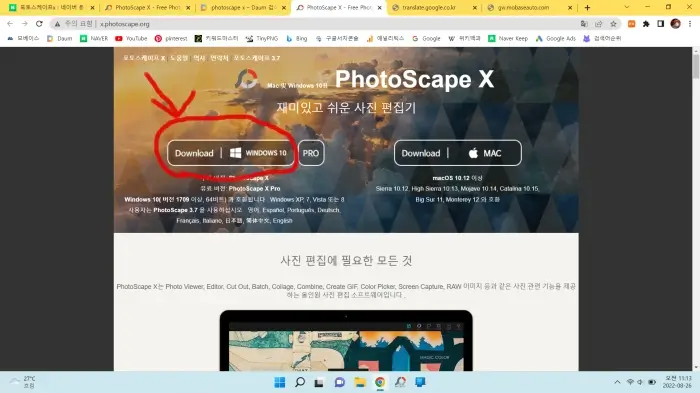Click the translate page icon in address bar
Viewport: 700px width, 393px height.
pos(584,24)
